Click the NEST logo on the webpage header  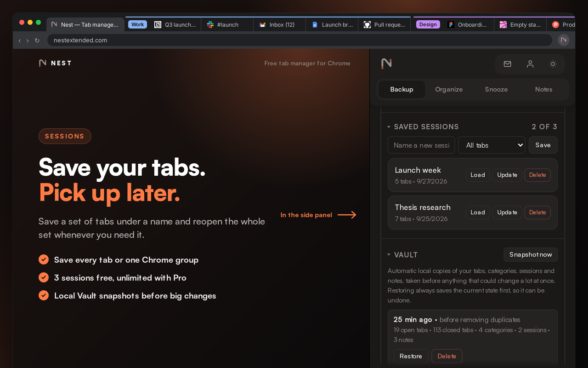(55, 63)
